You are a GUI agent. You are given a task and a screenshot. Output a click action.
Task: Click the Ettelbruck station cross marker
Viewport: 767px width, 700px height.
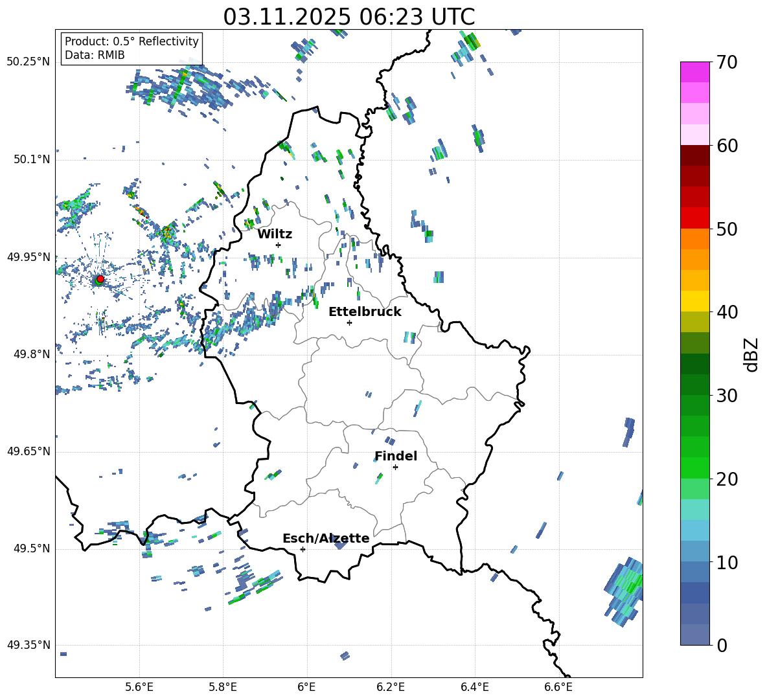[x=349, y=322]
